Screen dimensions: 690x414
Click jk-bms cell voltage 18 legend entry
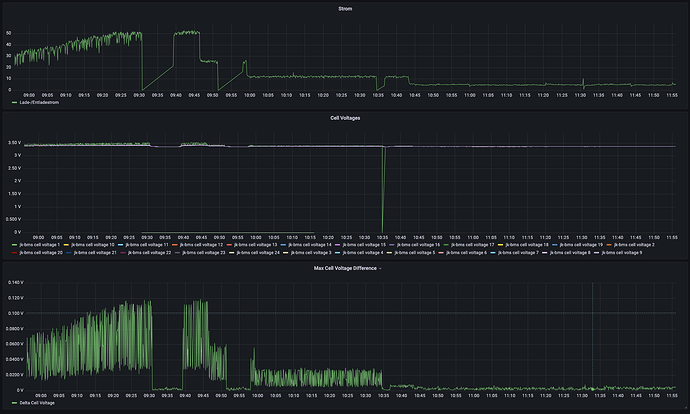click(x=527, y=244)
